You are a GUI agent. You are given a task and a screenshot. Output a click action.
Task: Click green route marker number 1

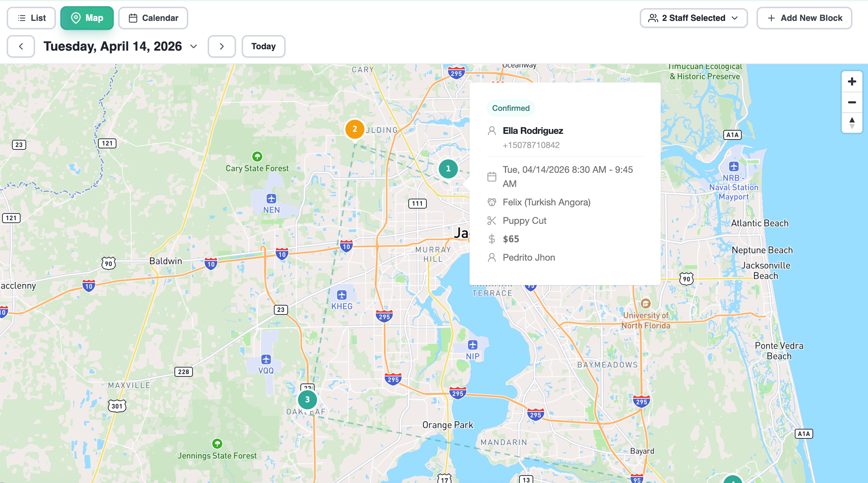[x=448, y=169]
